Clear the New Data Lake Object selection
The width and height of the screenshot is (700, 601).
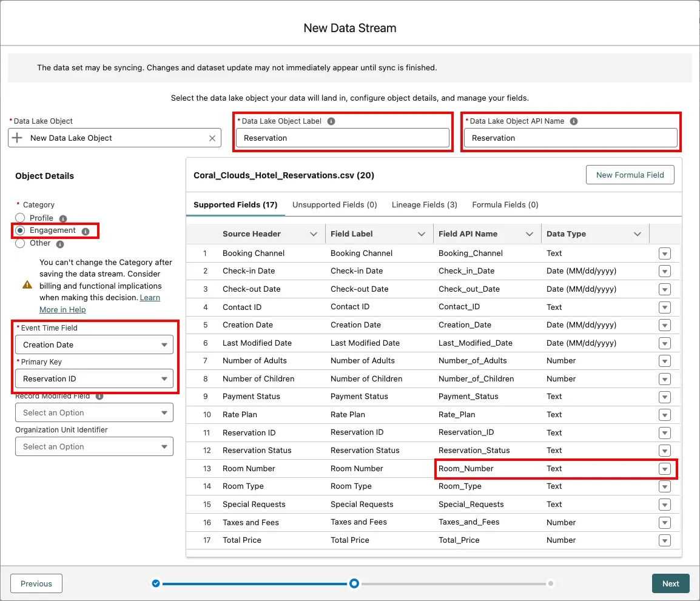coord(212,138)
